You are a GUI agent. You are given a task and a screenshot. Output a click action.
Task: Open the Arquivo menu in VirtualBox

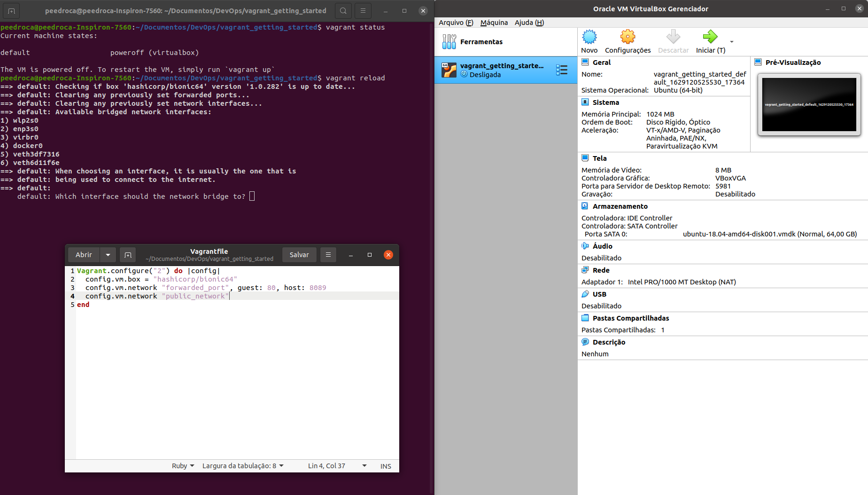pos(456,23)
